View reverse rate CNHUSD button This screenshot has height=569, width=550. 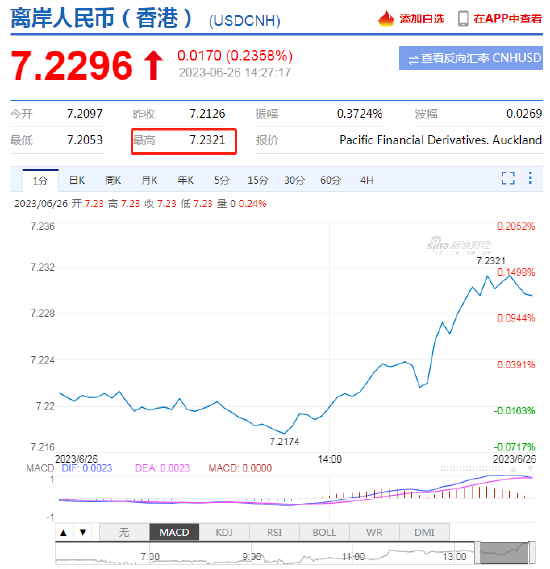coord(471,58)
